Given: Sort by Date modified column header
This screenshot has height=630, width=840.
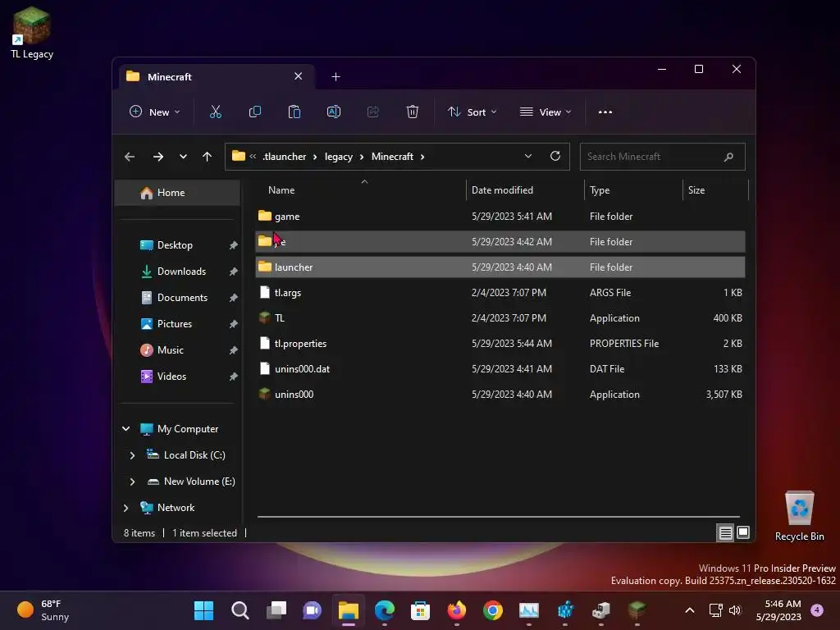Looking at the screenshot, I should click(x=525, y=190).
